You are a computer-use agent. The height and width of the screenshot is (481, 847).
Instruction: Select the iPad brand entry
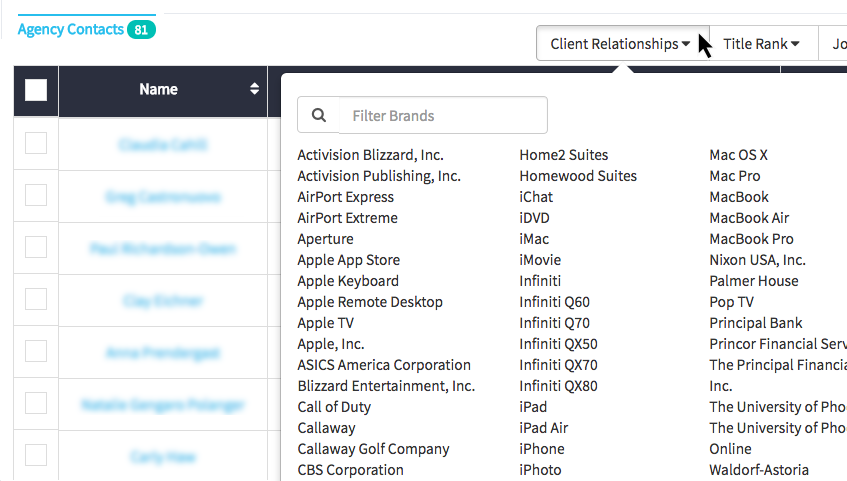533,408
